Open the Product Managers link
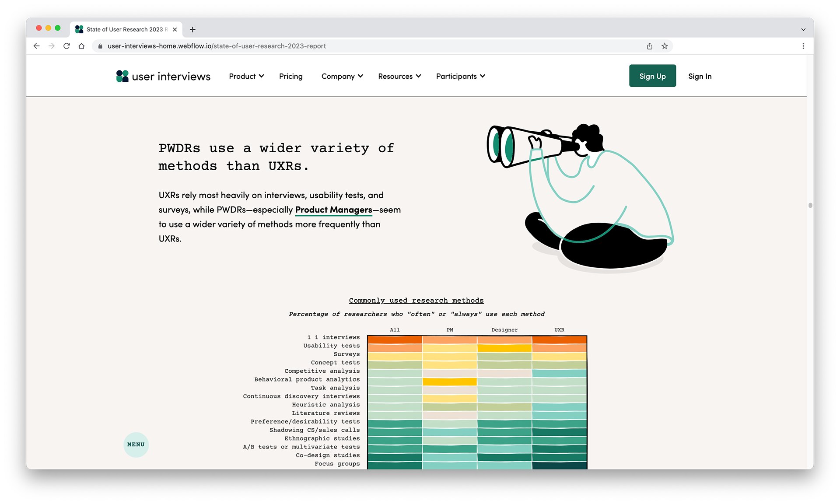Viewport: 840px width, 504px height. coord(333,210)
